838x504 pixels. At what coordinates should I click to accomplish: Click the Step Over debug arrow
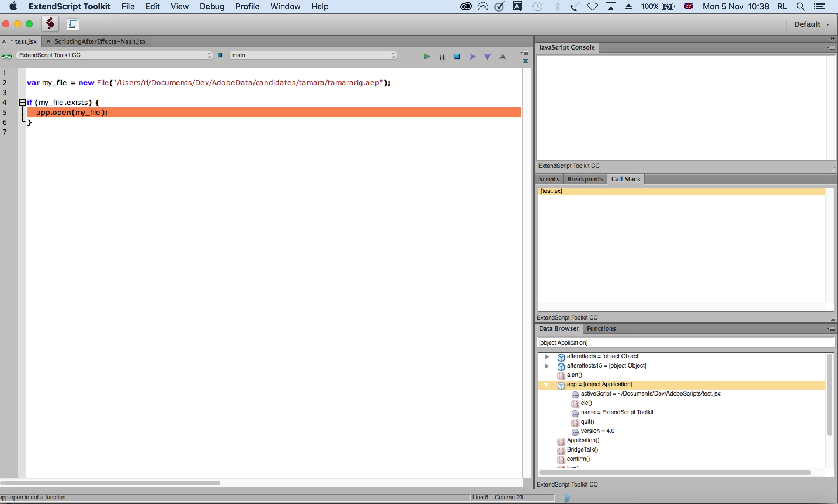pyautogui.click(x=472, y=56)
